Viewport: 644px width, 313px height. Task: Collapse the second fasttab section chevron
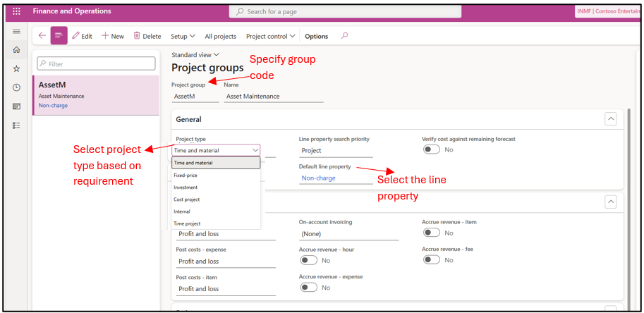(x=611, y=202)
